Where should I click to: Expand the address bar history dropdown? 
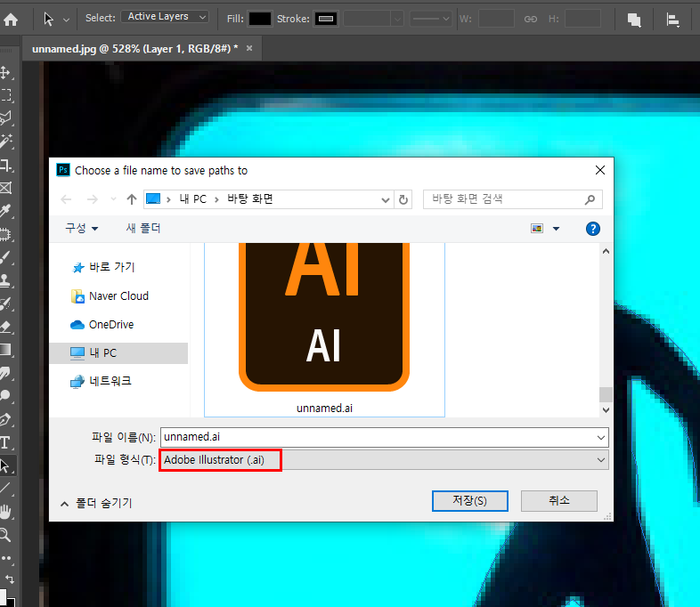[386, 199]
